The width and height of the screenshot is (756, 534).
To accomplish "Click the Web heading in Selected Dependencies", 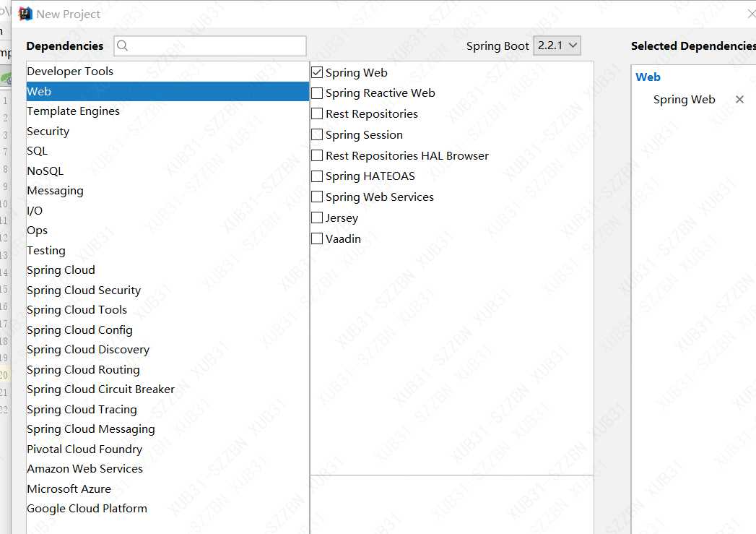I will click(648, 77).
